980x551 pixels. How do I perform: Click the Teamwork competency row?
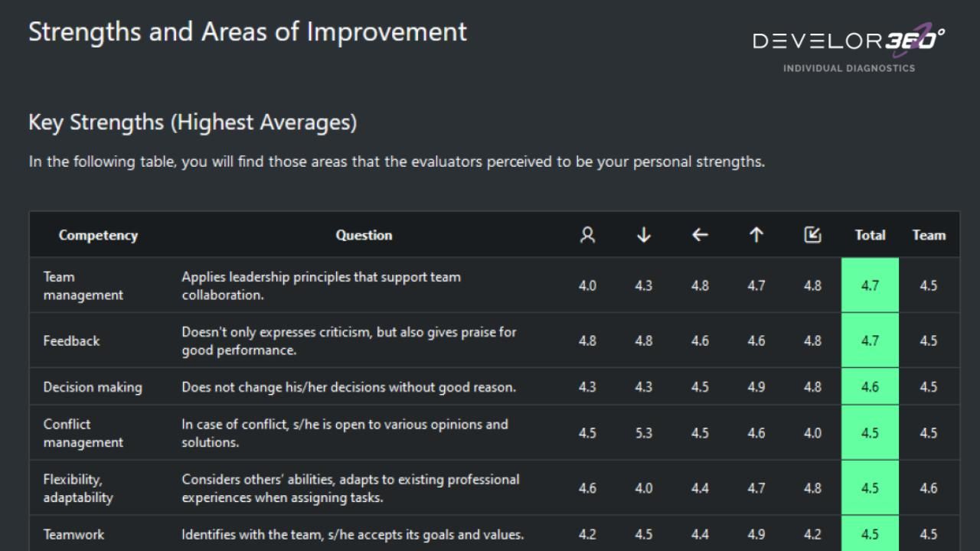pyautogui.click(x=73, y=534)
